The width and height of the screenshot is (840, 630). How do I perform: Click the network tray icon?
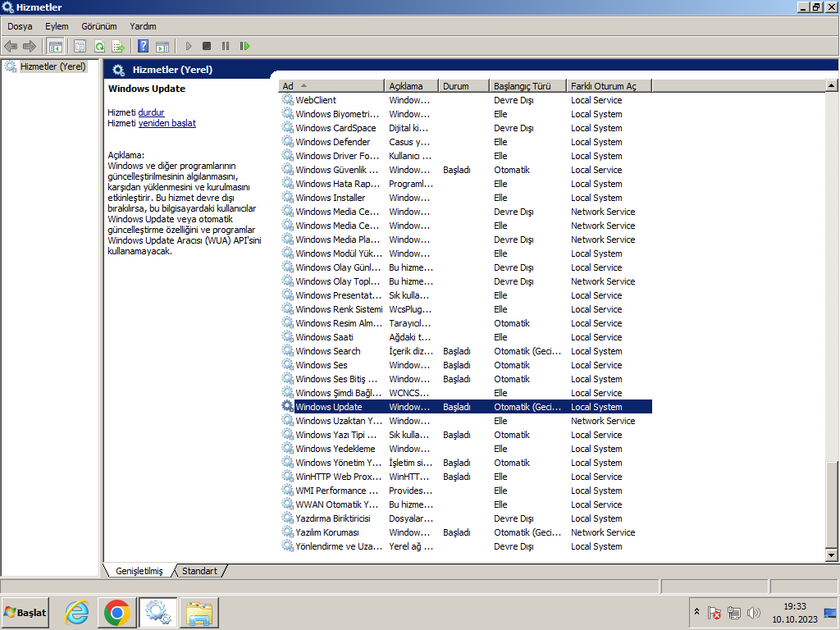pos(734,612)
